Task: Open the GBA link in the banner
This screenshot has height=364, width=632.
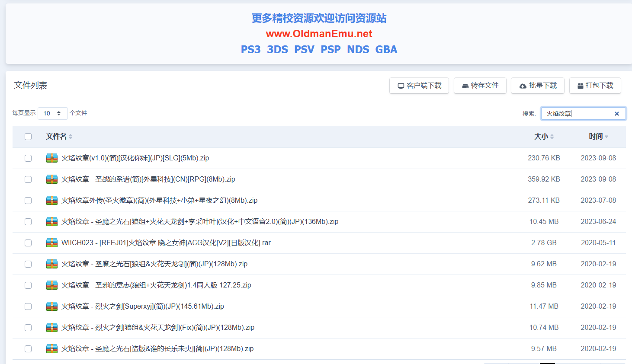Action: coord(386,50)
